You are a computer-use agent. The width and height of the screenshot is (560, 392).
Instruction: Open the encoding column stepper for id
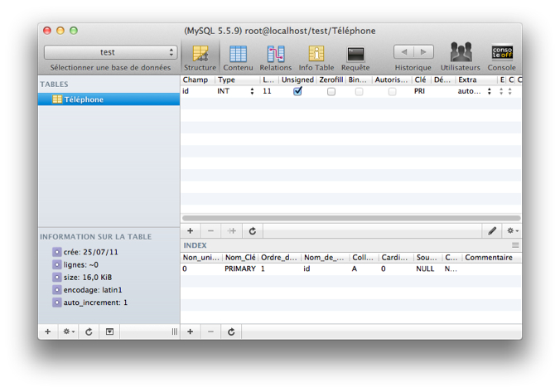[x=501, y=91]
